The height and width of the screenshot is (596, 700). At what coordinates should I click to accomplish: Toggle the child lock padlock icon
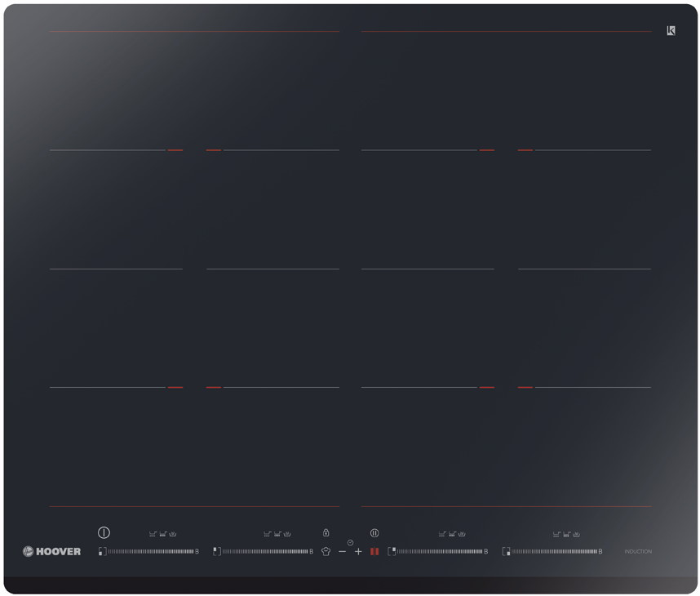pos(326,533)
